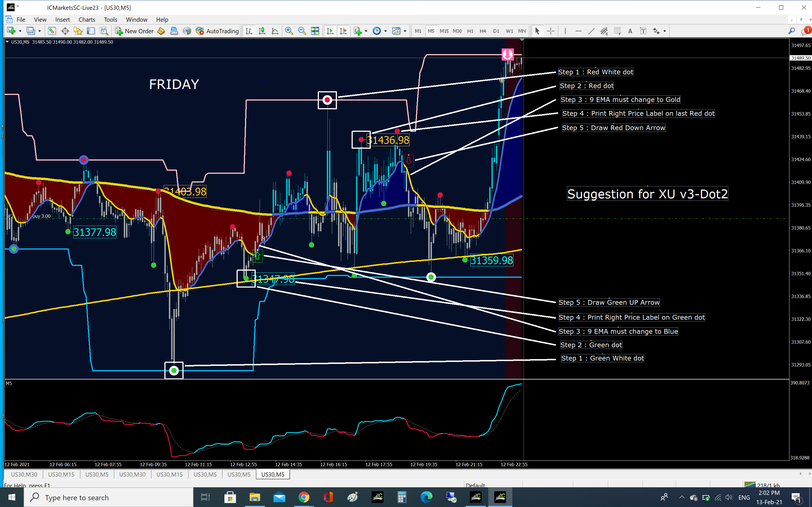Select the Crosshair cursor tool
This screenshot has height=507, width=812.
pyautogui.click(x=551, y=31)
